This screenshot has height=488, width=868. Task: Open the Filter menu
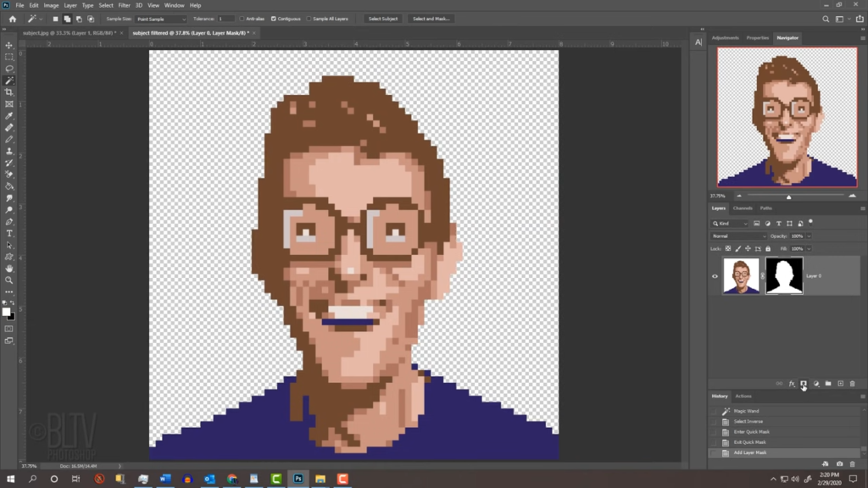(x=124, y=5)
